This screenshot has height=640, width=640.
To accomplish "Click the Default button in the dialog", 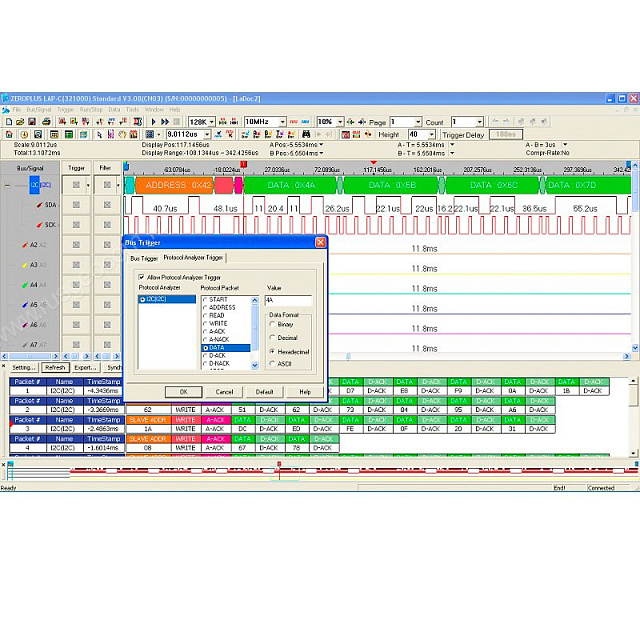I will point(264,391).
